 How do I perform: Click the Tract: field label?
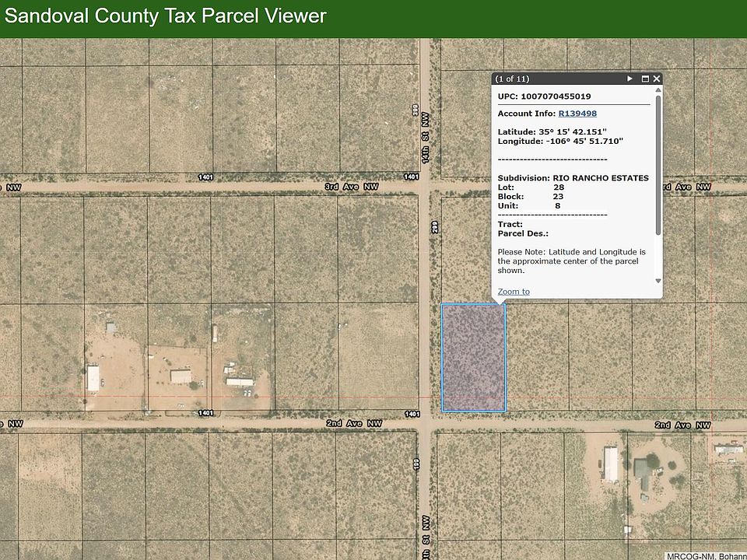click(510, 224)
